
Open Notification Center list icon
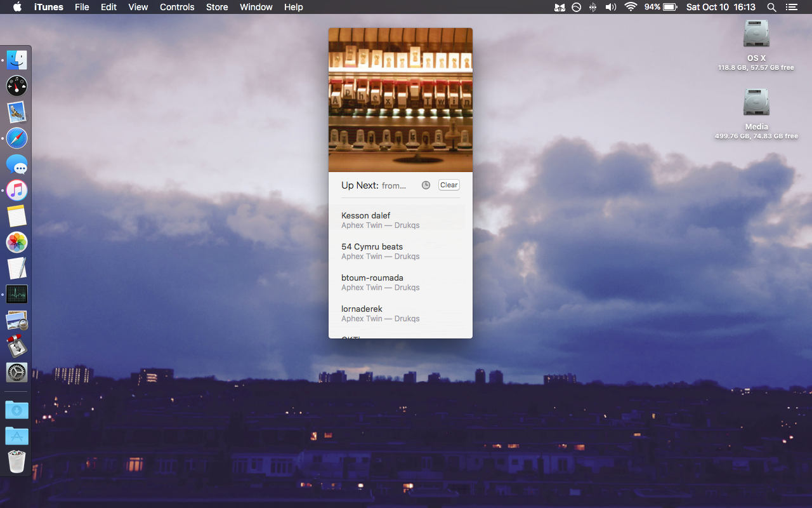pyautogui.click(x=791, y=7)
